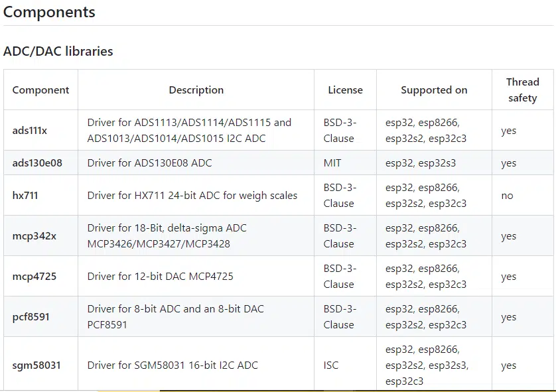Select the Component column header
Viewport: 556px width, 392px height.
coord(40,90)
